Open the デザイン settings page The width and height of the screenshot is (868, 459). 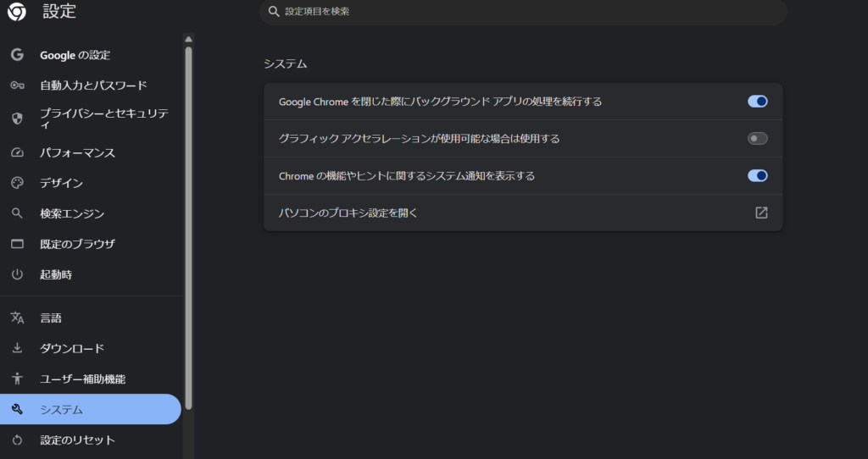coord(91,183)
